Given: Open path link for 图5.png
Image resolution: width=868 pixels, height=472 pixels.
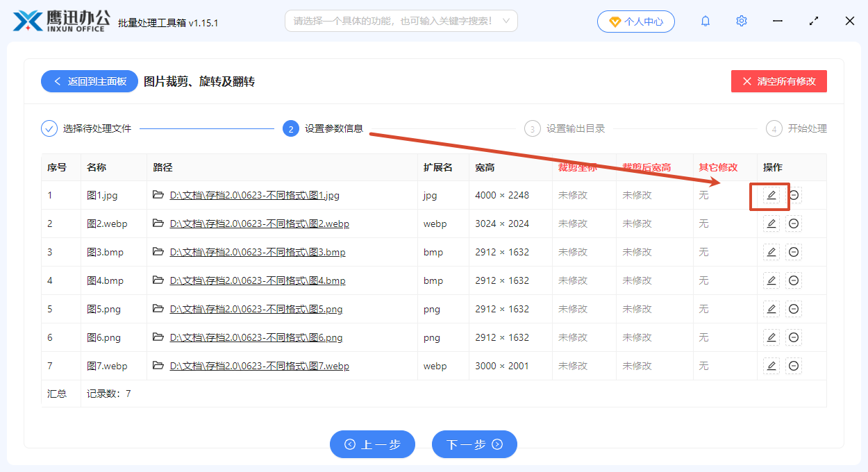Looking at the screenshot, I should [256, 309].
